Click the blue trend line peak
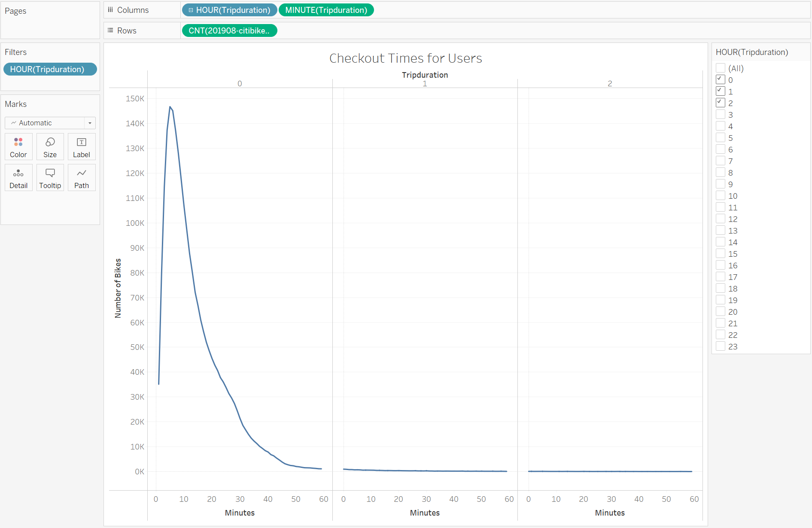Viewport: 812px width, 528px height. click(170, 107)
